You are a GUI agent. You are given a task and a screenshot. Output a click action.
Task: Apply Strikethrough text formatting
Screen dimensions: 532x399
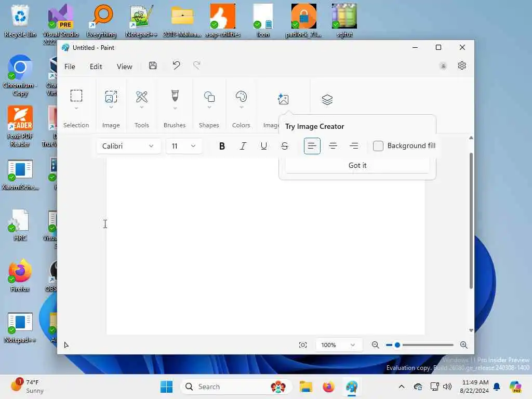click(x=285, y=146)
